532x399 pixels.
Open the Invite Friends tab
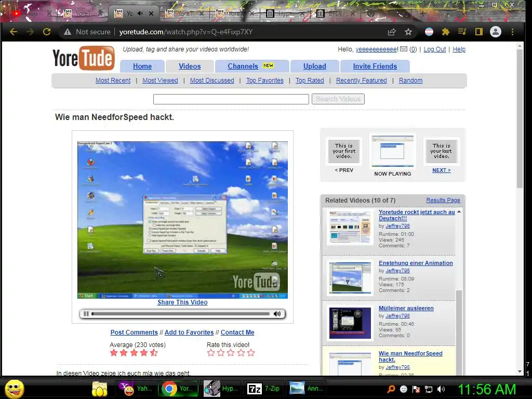click(375, 66)
